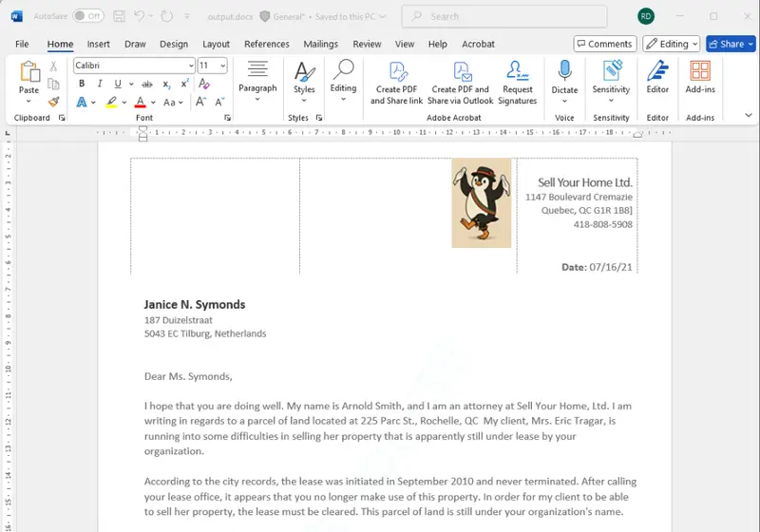Toggle Italic formatting
The image size is (760, 532).
pyautogui.click(x=100, y=84)
